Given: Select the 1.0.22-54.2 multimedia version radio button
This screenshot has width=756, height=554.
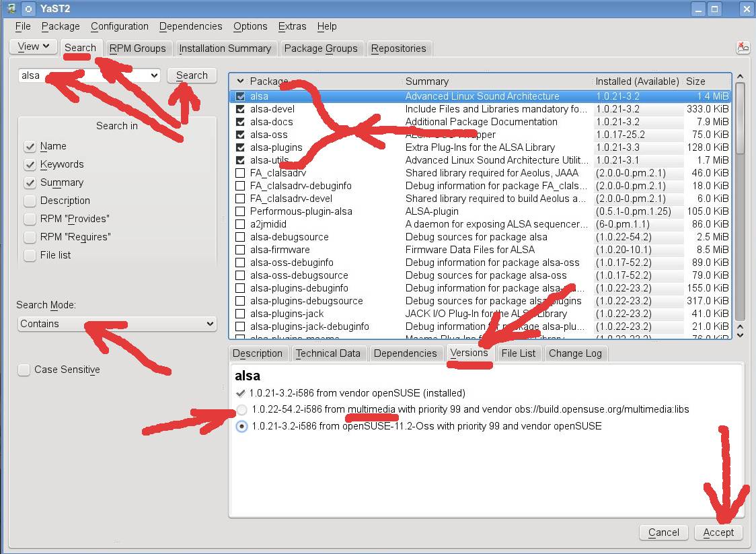Looking at the screenshot, I should (241, 409).
